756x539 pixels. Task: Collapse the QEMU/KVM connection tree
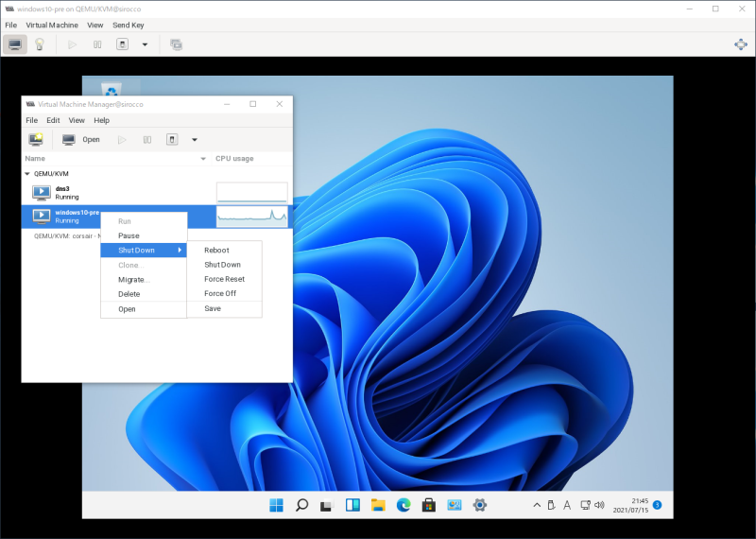click(x=27, y=174)
